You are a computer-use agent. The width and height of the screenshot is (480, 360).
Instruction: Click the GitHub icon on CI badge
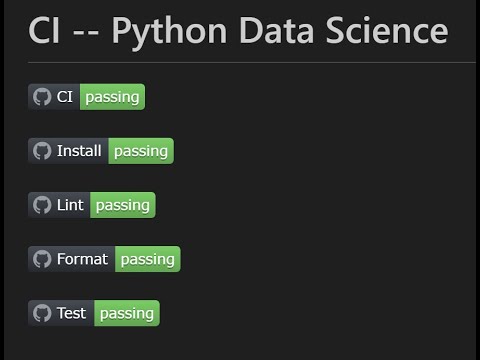point(42,97)
